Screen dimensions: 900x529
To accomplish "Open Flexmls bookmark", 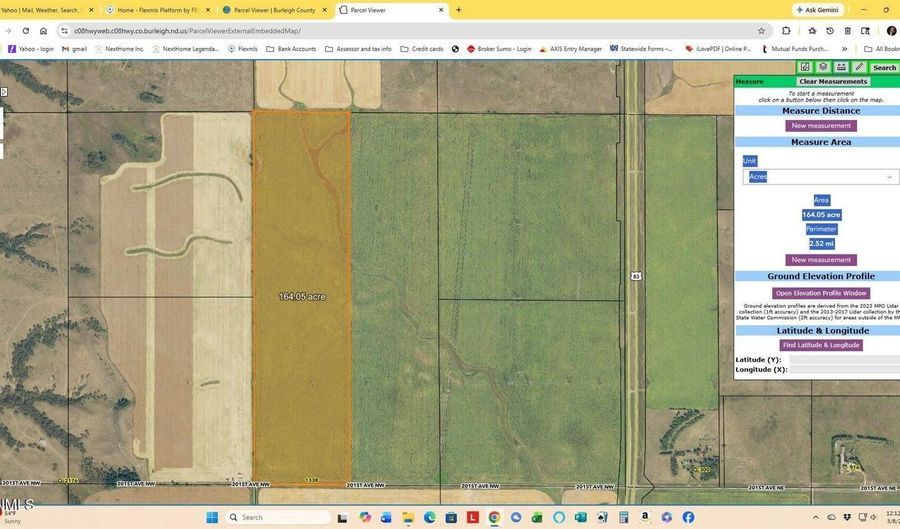I will (x=243, y=49).
